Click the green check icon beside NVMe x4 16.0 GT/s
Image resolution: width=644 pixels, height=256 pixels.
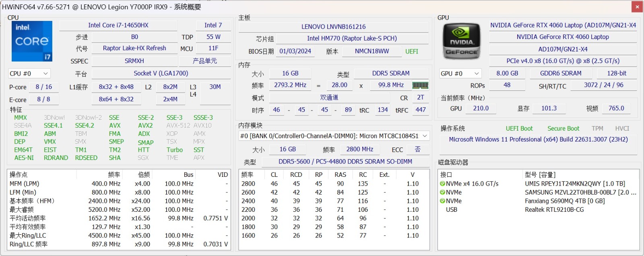(x=442, y=184)
